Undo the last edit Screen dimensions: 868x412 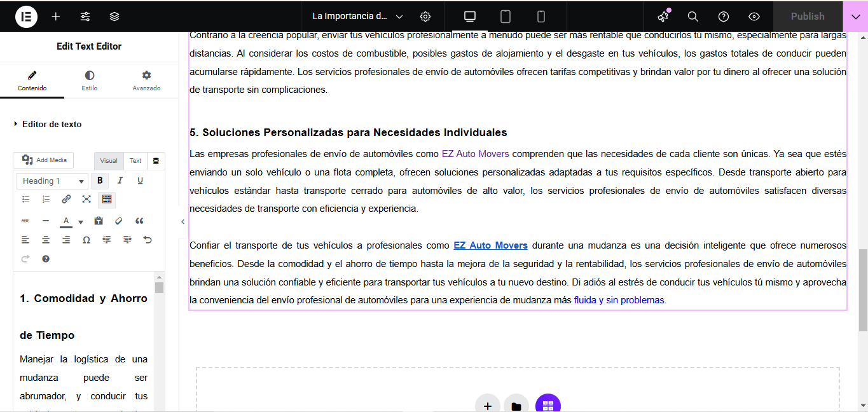tap(148, 240)
